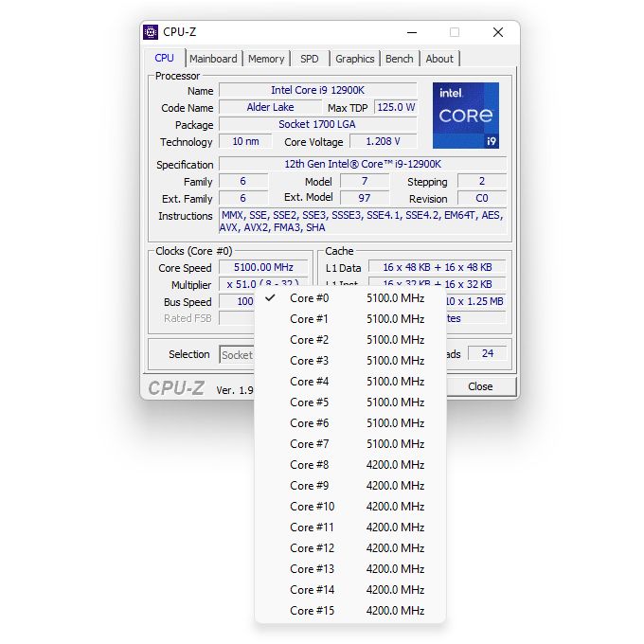Click the Model value 7
This screenshot has height=644, width=644.
(x=365, y=181)
